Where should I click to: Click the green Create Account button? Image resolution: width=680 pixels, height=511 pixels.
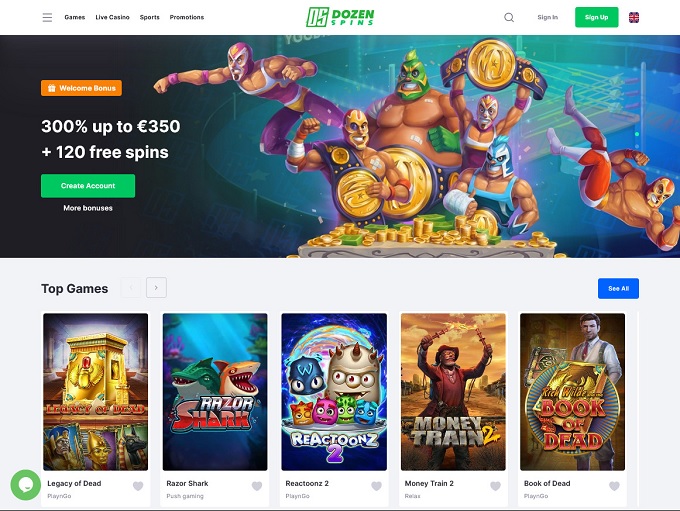coord(88,186)
